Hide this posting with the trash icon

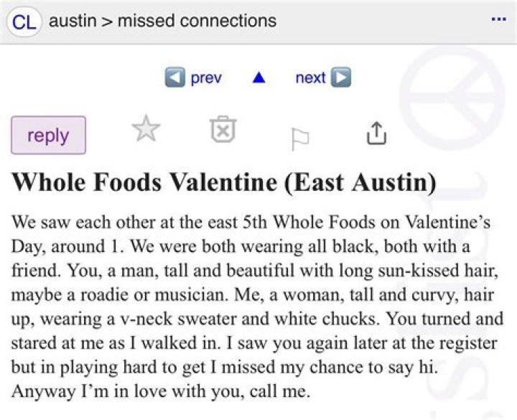pyautogui.click(x=223, y=130)
